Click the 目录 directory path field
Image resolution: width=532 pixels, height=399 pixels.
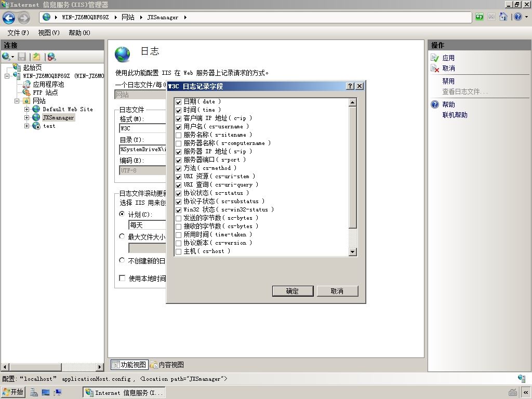pos(143,149)
